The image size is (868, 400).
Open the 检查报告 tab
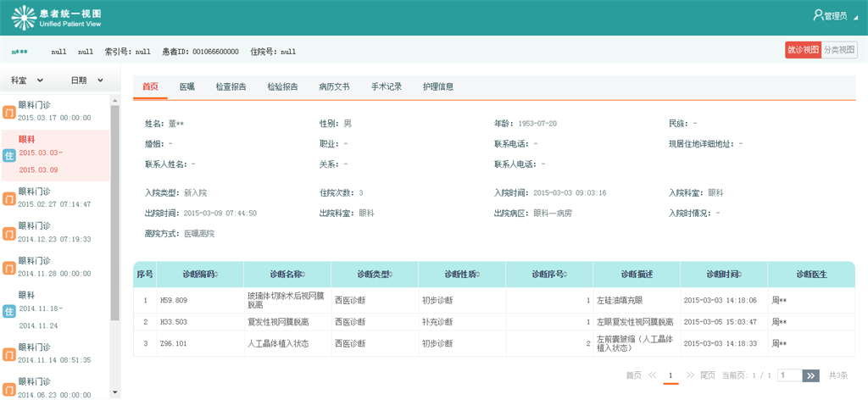pyautogui.click(x=231, y=86)
